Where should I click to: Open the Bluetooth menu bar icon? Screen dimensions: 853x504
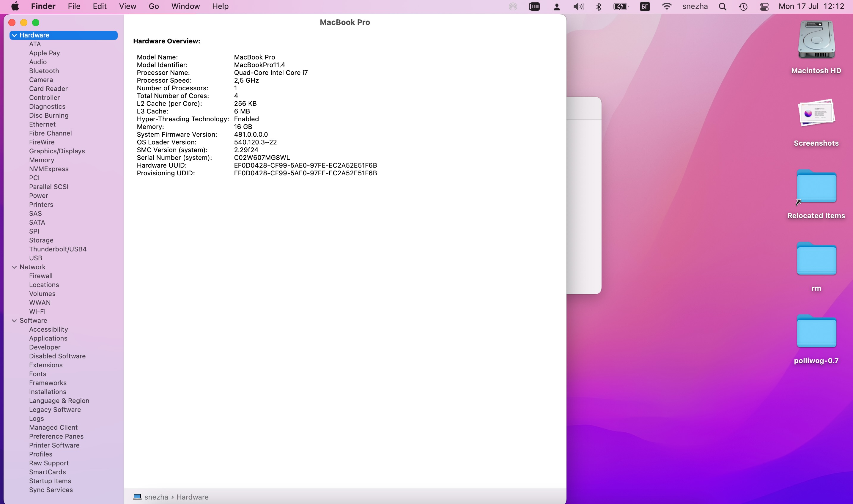(x=599, y=7)
